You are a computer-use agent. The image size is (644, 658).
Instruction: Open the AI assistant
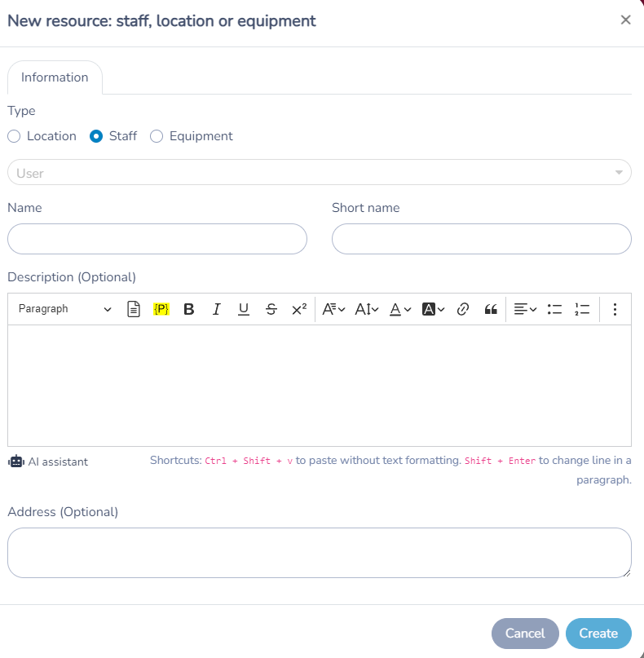(x=48, y=461)
